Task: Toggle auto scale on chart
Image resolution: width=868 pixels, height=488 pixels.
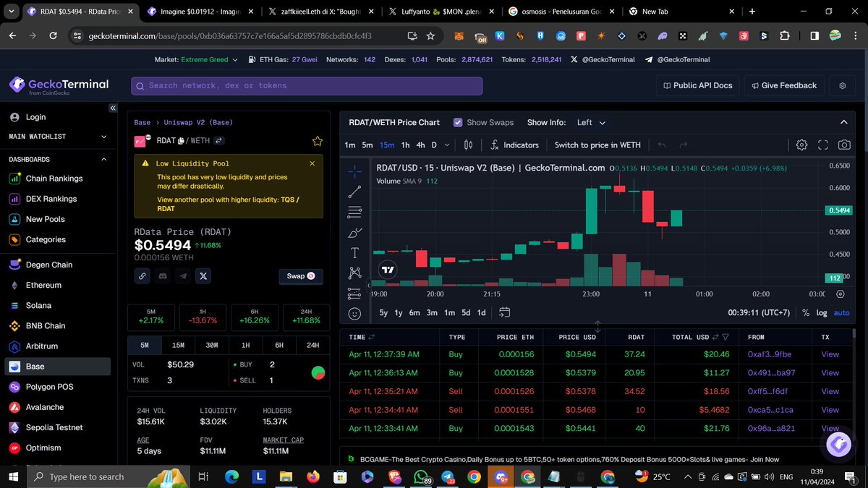Action: click(x=842, y=312)
